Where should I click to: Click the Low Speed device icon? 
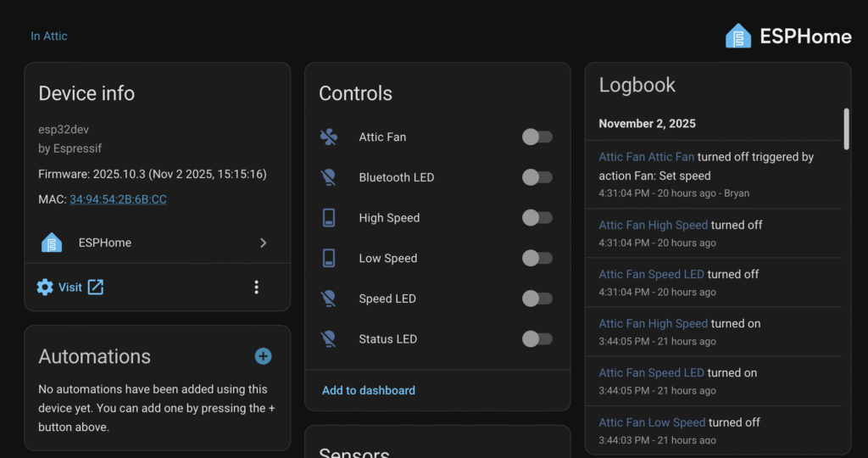(x=329, y=259)
